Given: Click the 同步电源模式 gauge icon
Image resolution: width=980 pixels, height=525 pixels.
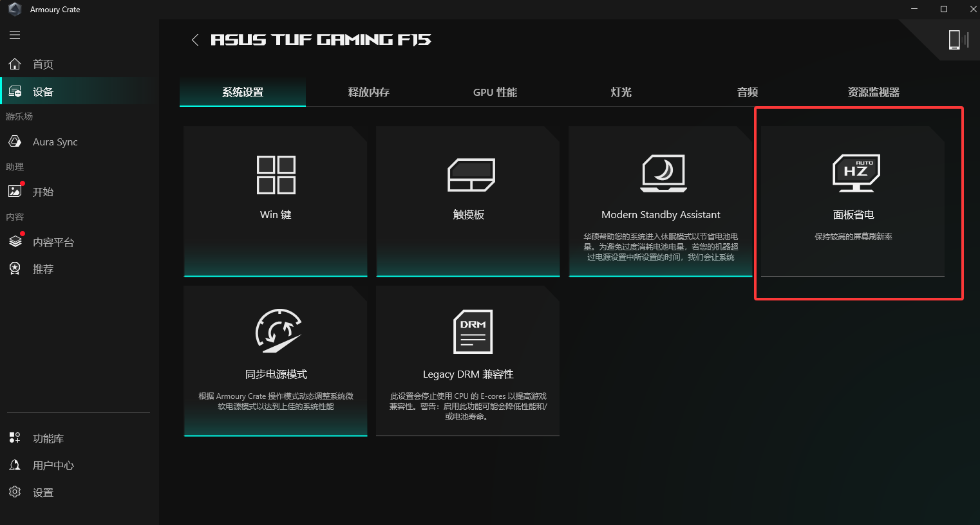Looking at the screenshot, I should point(278,331).
